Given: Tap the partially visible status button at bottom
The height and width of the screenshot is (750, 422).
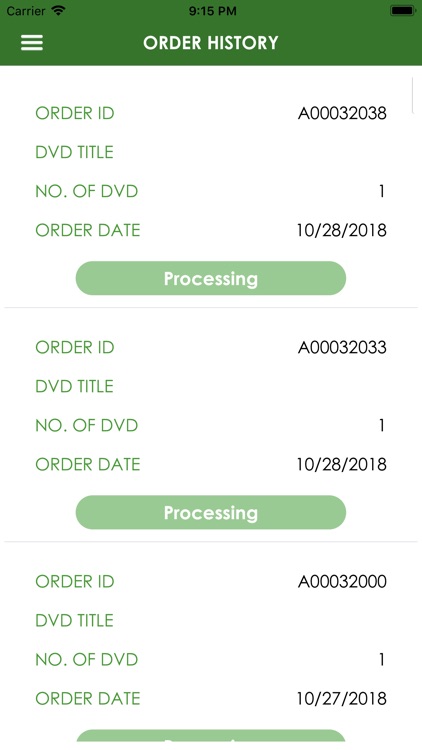Looking at the screenshot, I should 211,736.
